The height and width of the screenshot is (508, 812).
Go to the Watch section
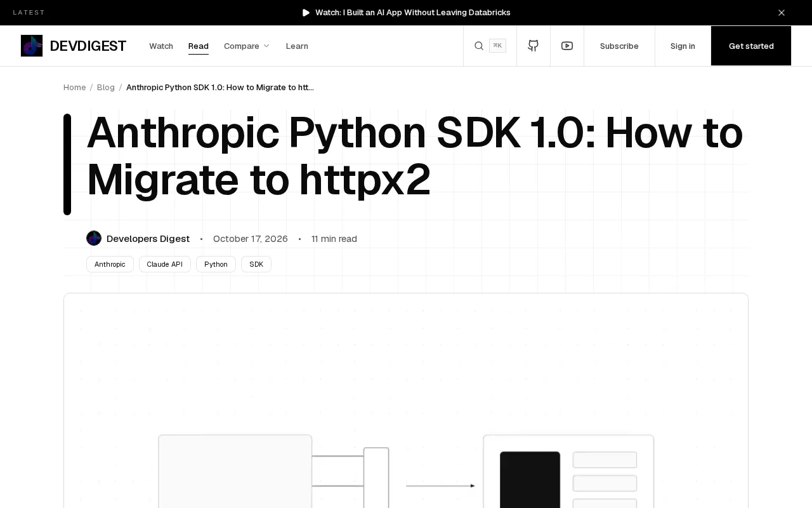pos(161,46)
